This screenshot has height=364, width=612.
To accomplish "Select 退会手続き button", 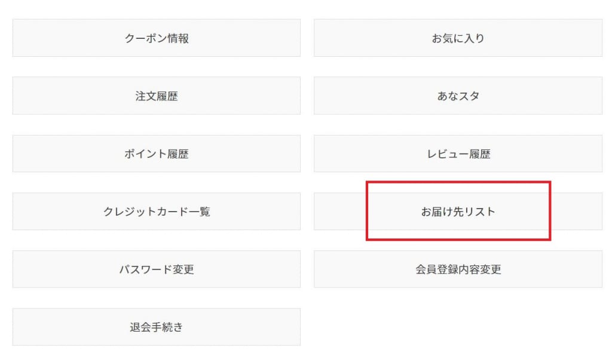I will 157,327.
